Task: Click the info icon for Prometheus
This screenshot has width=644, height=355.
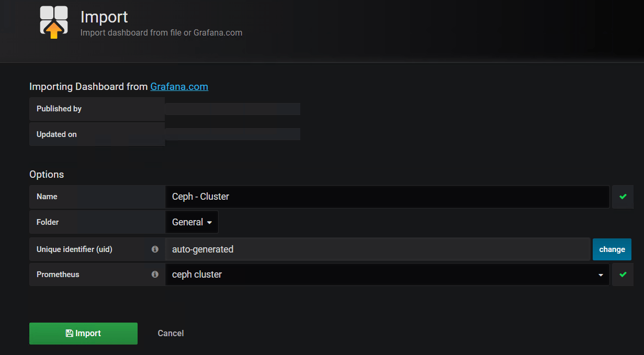Action: coord(155,274)
